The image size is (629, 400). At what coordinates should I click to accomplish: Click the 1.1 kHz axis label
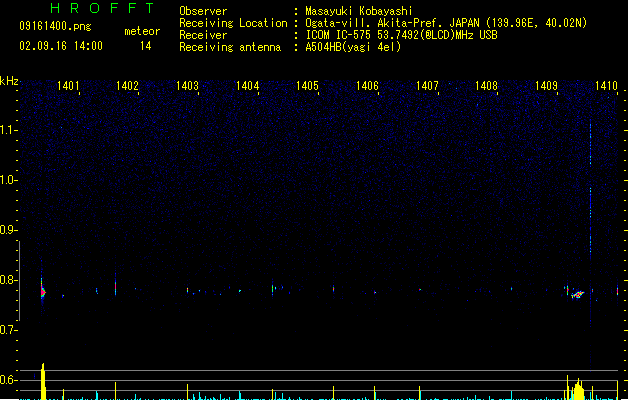(8, 130)
